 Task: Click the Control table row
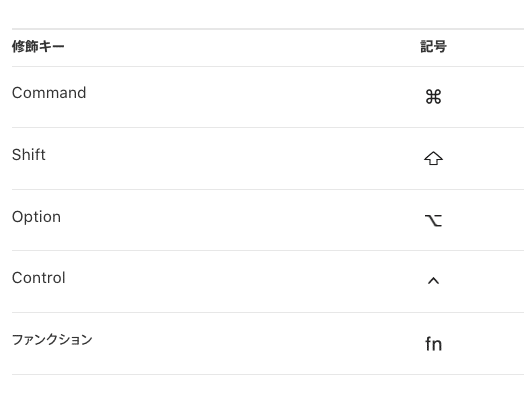268,281
